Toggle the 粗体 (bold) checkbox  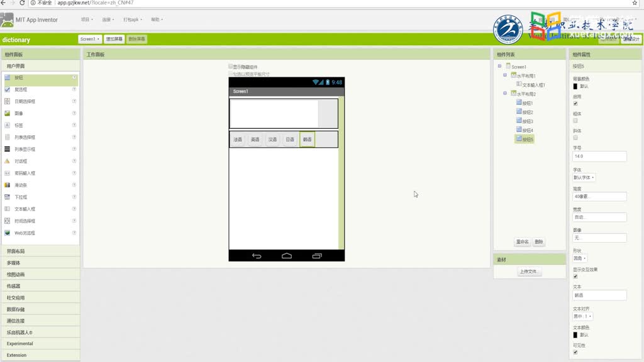(575, 121)
